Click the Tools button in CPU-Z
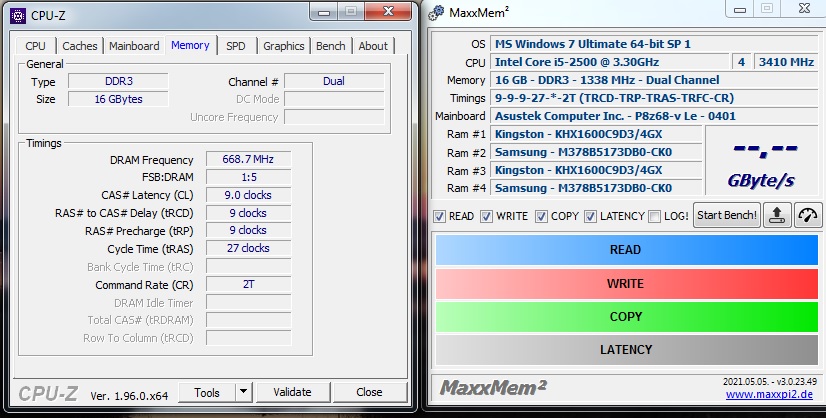Screen dimensions: 826x418 click(206, 392)
